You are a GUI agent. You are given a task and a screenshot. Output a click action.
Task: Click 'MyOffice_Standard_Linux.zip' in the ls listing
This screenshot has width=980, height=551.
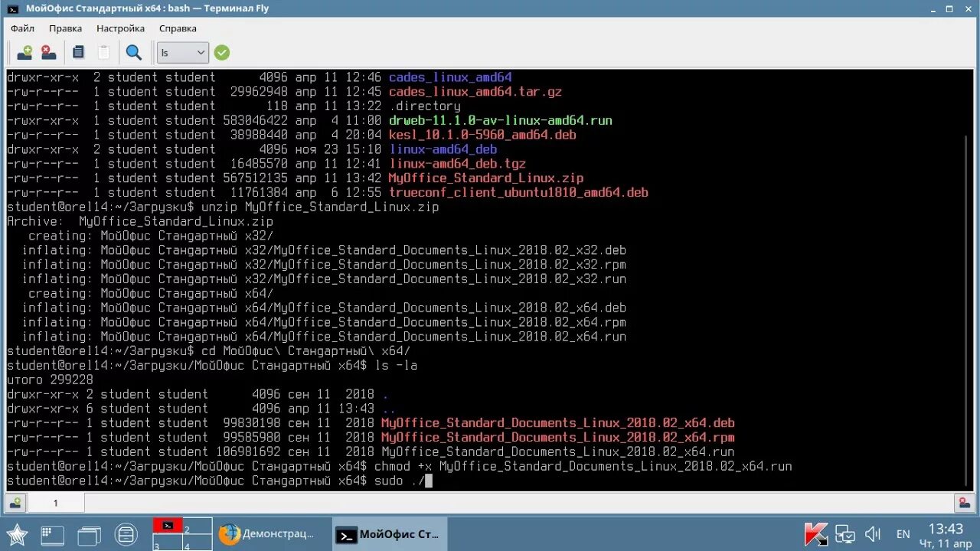click(x=486, y=178)
